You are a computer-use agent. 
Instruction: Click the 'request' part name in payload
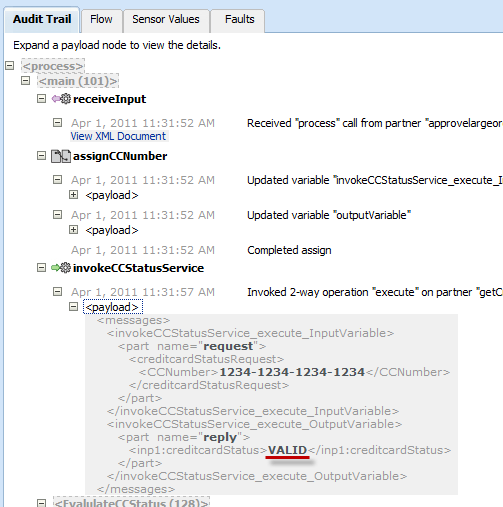228,347
